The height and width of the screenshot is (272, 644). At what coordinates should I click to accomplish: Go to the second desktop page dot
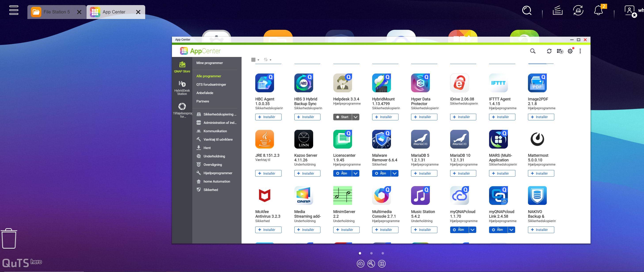point(371,253)
